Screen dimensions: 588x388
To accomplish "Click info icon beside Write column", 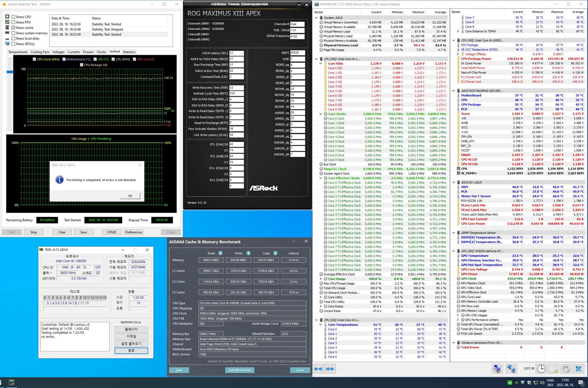I will tap(248, 253).
